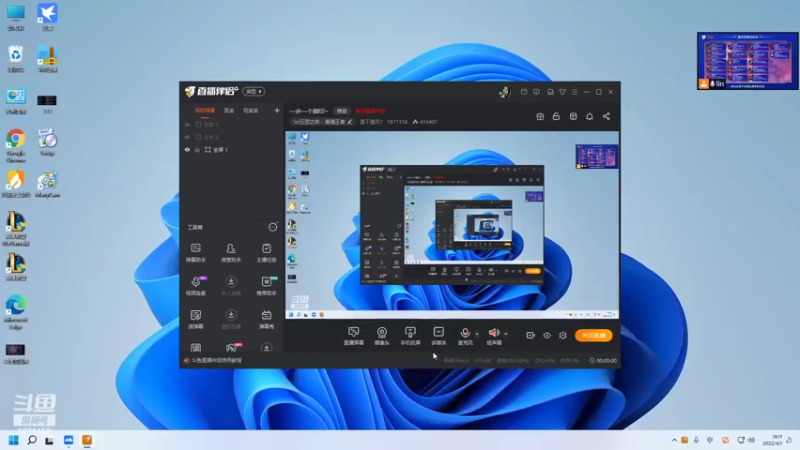Open the share icon in the stream header
The image size is (800, 450).
tap(606, 116)
